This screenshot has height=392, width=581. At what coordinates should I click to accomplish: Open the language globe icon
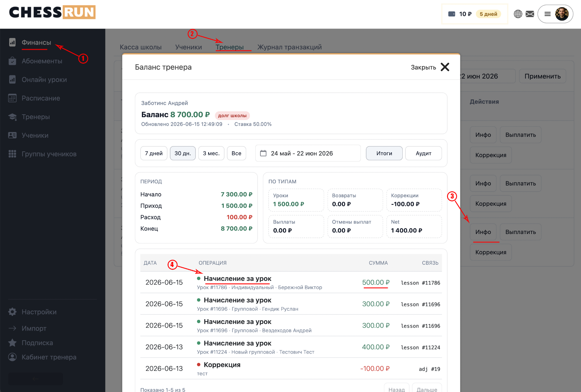(x=518, y=14)
